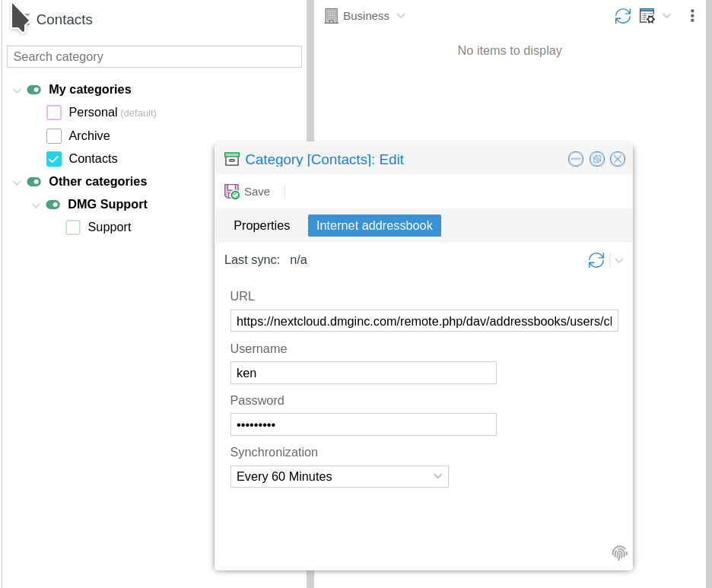The width and height of the screenshot is (712, 588).
Task: Open the Synchronization interval dropdown
Action: click(339, 476)
